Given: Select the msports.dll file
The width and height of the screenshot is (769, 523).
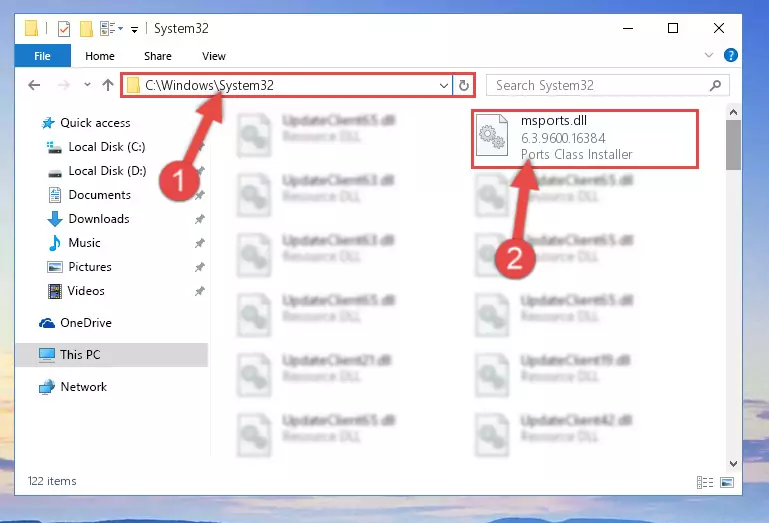Looking at the screenshot, I should tap(585, 139).
